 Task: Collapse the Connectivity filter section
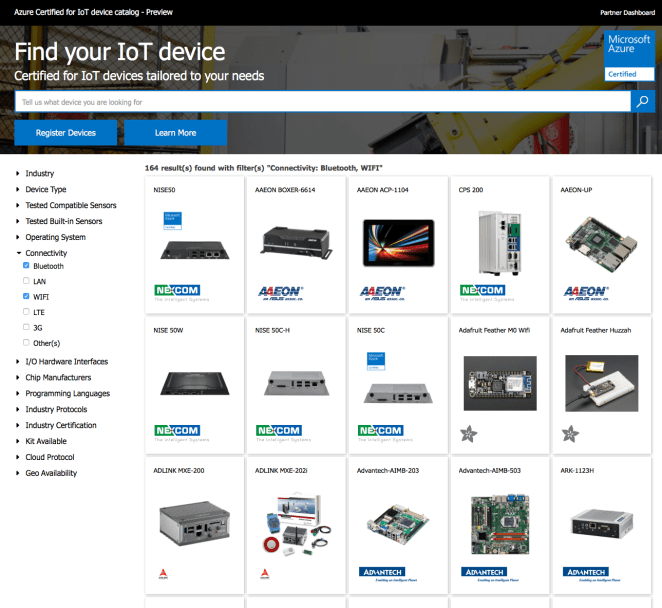[45, 253]
